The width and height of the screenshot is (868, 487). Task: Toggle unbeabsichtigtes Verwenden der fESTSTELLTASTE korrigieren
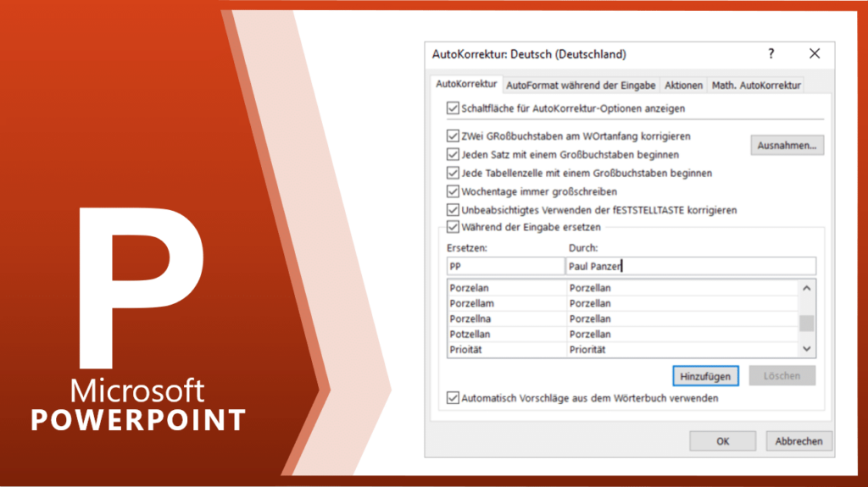click(x=453, y=210)
